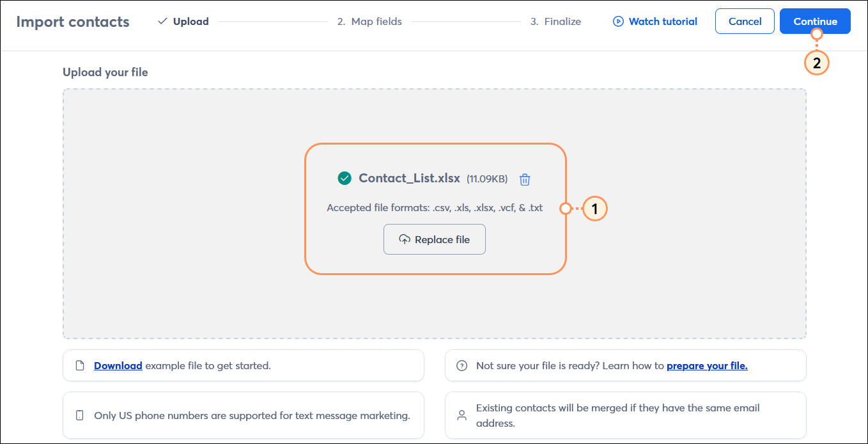
Task: Click the checkmark next to the Upload step
Action: [161, 21]
